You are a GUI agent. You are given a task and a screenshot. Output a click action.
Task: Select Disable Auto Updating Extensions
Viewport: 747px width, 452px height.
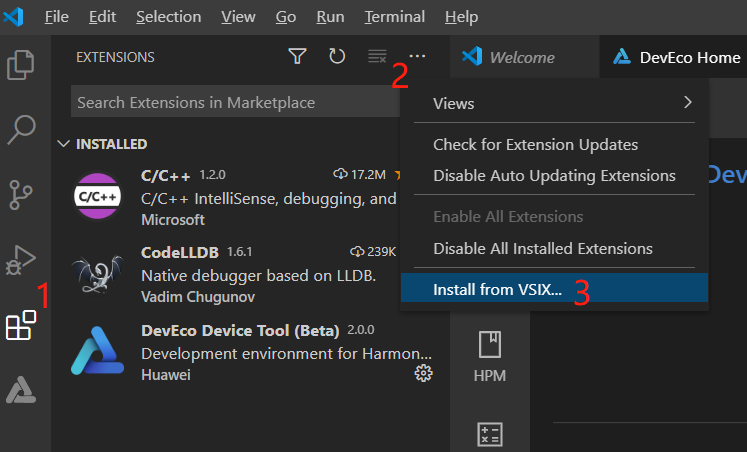pos(553,176)
